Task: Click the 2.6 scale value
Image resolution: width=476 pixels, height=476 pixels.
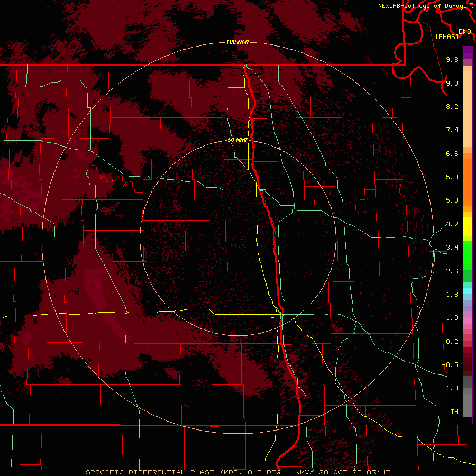Action: [x=452, y=271]
